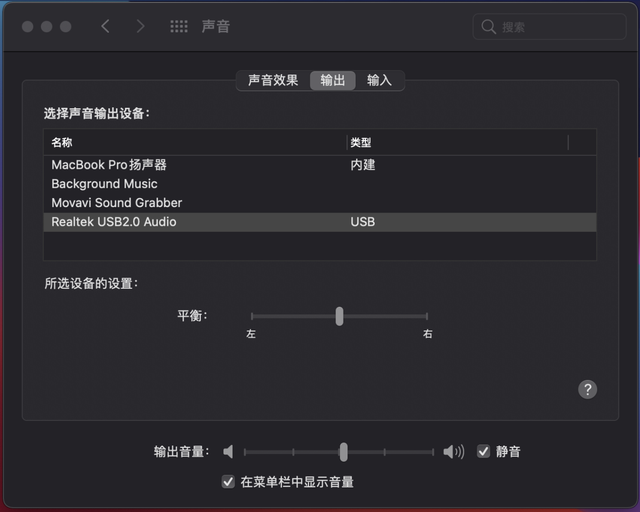Select MacBook Pro扬声器 output device

(320, 165)
